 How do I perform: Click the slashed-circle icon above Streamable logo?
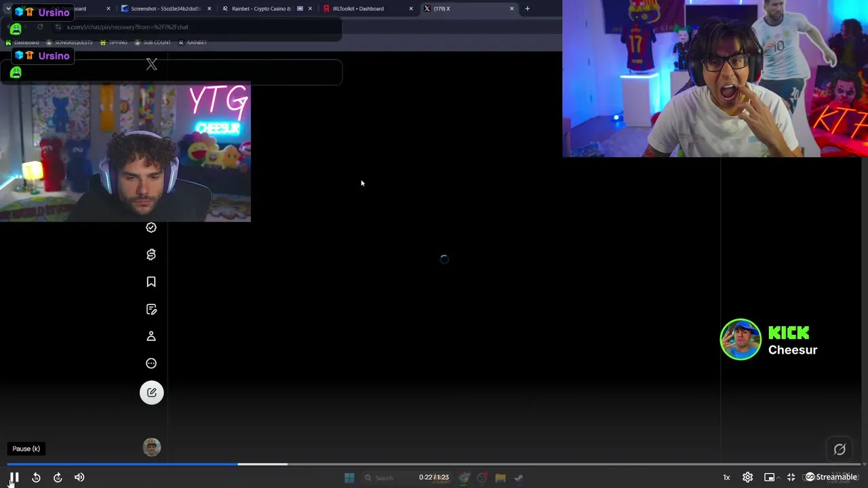tap(840, 449)
